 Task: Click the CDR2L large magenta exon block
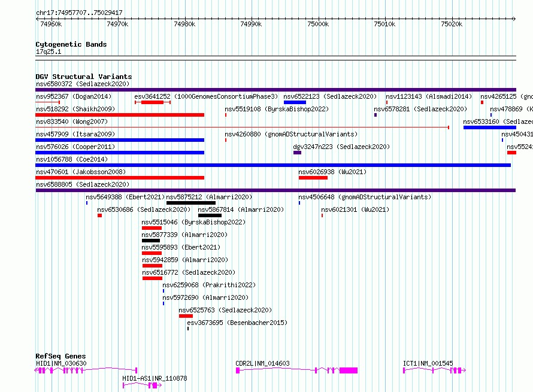349,370
